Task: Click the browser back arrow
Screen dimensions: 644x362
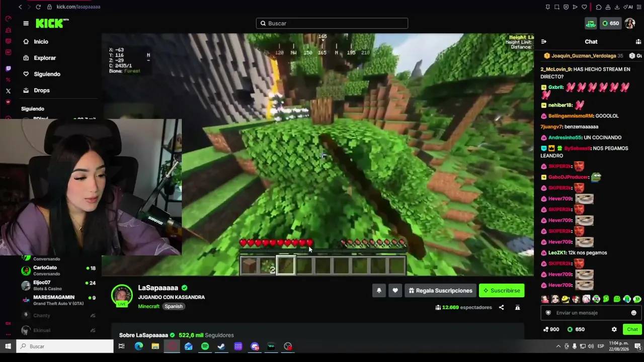Action: point(20,7)
